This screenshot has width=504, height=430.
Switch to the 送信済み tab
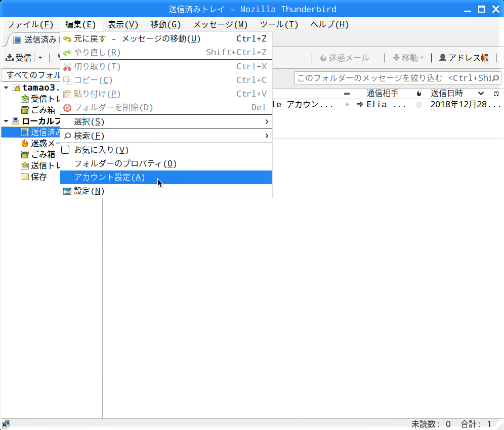point(35,40)
